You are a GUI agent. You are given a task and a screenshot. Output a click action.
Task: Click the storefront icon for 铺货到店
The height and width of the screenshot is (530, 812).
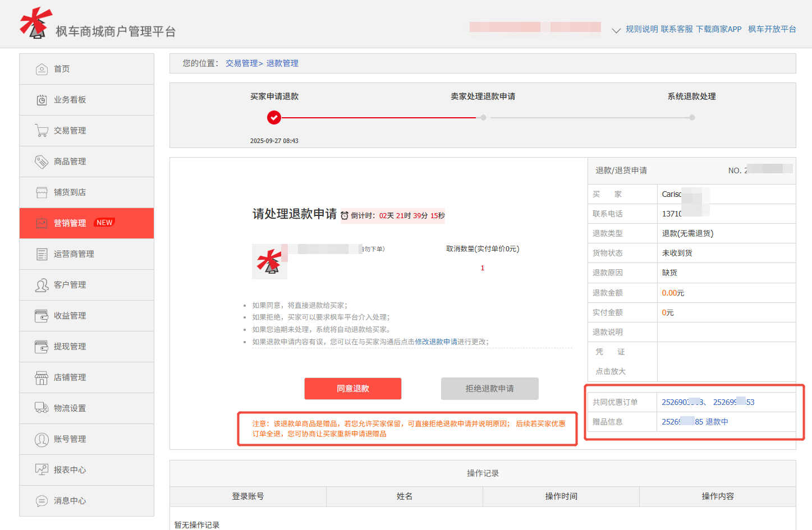[x=42, y=192]
